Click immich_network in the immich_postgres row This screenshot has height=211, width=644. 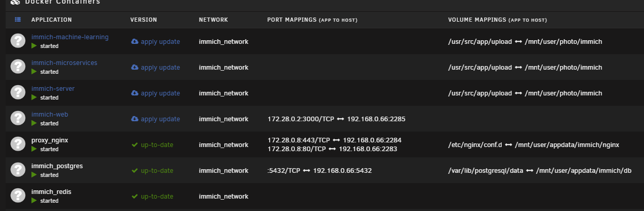point(223,170)
